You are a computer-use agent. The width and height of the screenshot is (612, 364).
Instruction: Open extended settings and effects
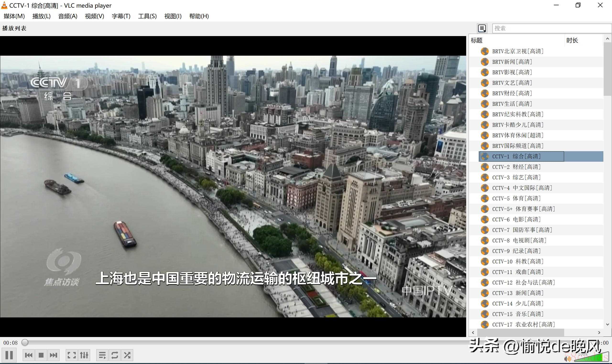(84, 355)
